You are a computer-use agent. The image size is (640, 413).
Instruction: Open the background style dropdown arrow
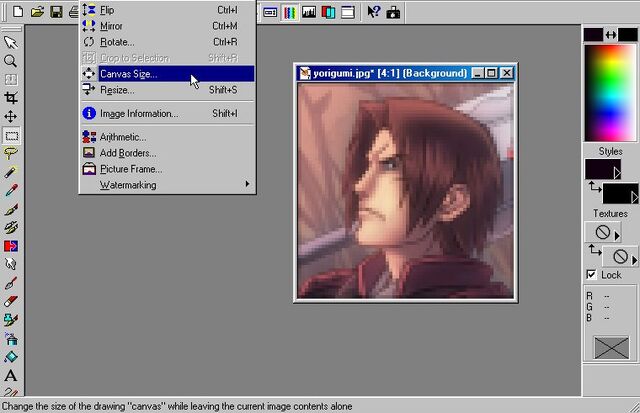634,198
